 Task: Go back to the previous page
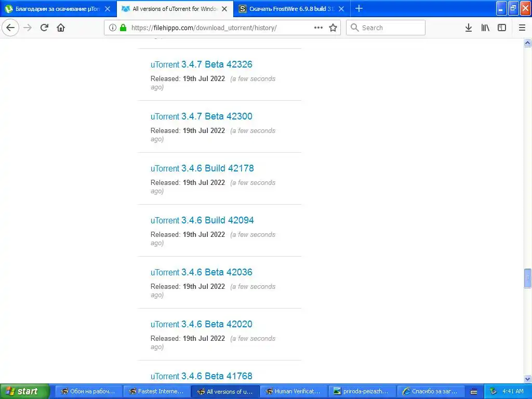tap(10, 28)
